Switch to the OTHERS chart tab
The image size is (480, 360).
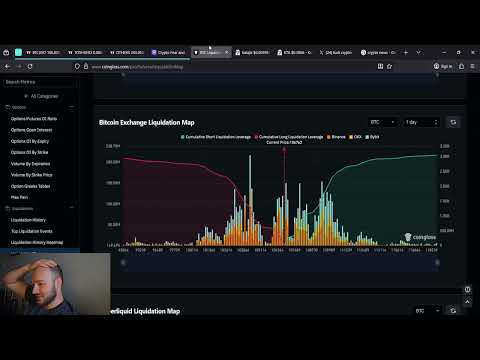(127, 52)
